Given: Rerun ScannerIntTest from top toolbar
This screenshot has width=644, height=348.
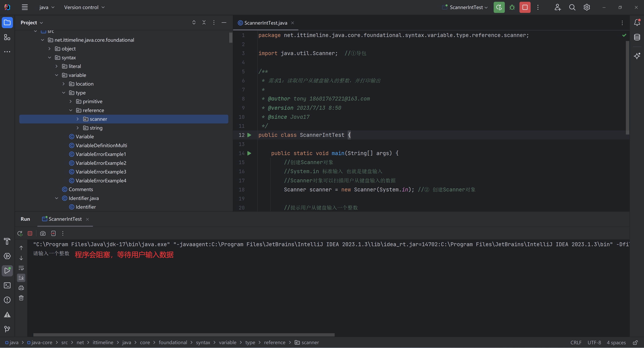Looking at the screenshot, I should pyautogui.click(x=499, y=7).
